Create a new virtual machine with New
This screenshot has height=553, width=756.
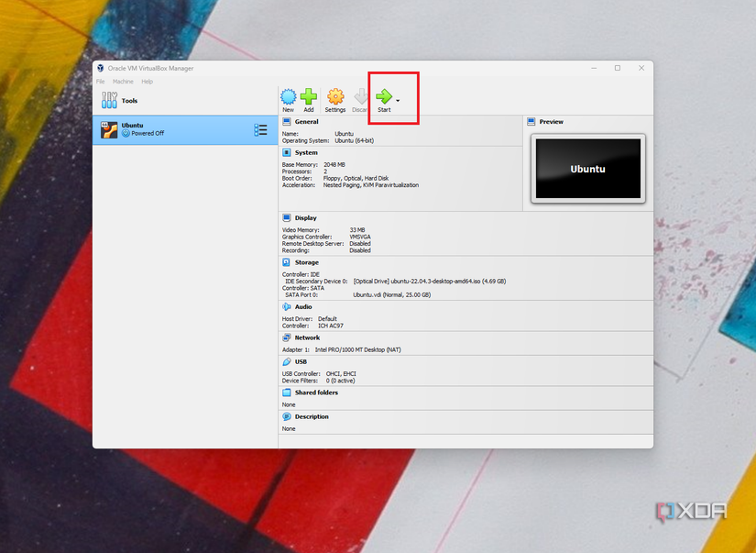[288, 98]
